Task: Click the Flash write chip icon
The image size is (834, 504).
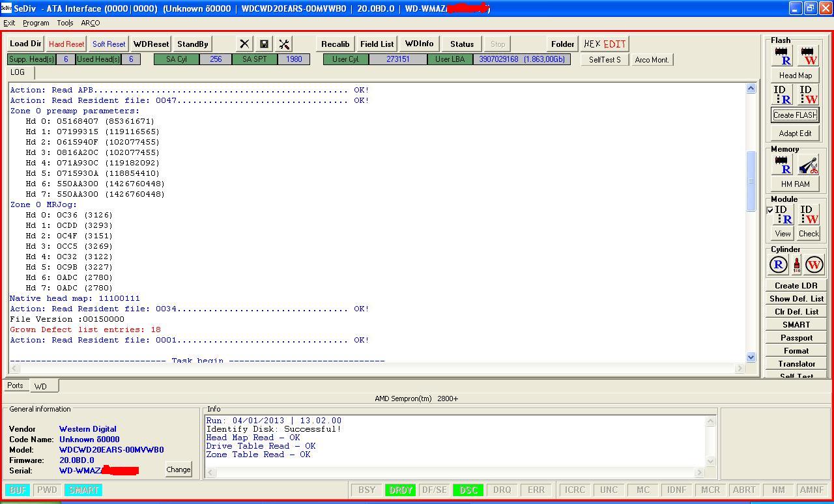Action: (808, 56)
